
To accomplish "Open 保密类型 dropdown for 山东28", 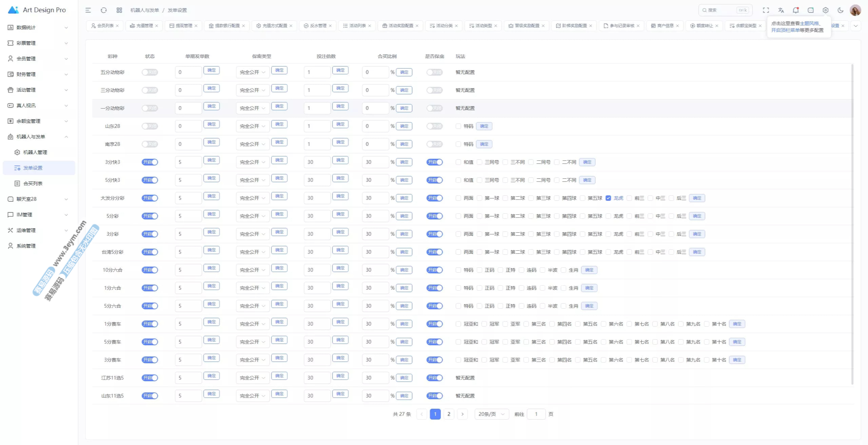I will point(252,126).
